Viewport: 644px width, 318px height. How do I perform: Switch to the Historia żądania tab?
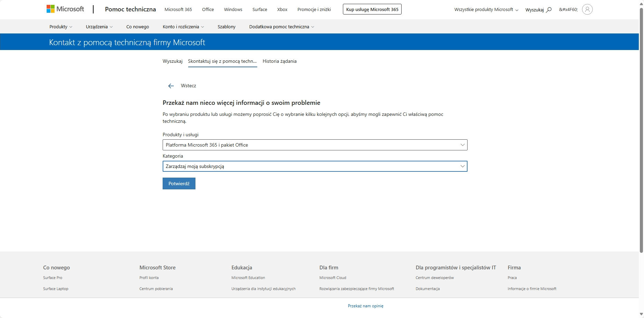279,61
